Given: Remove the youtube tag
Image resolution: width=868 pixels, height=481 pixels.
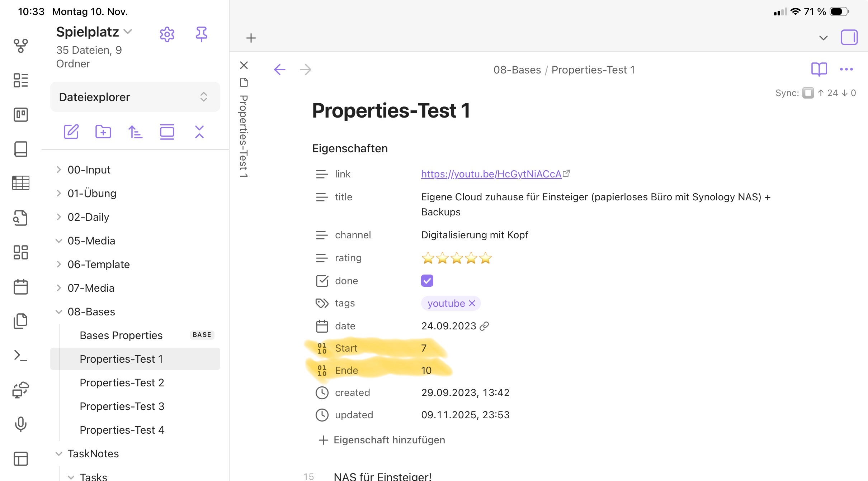Looking at the screenshot, I should 472,303.
